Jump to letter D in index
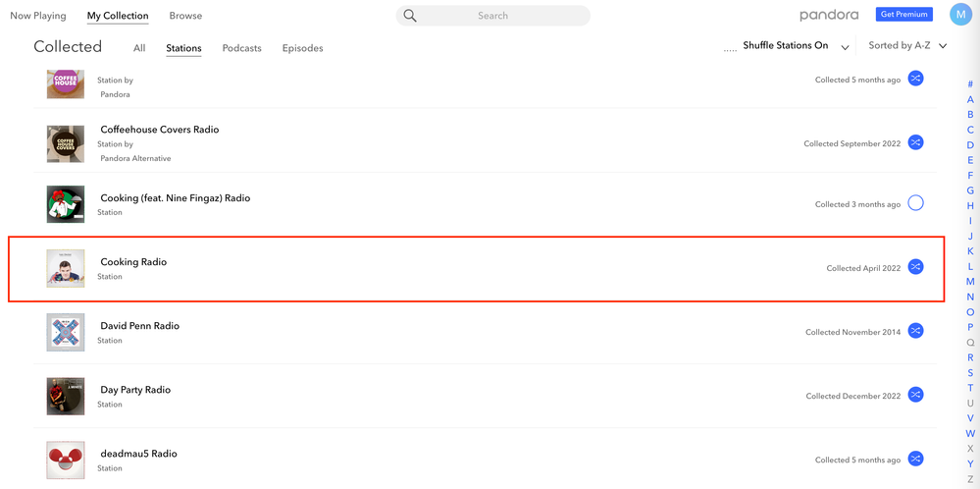Viewport: 980px width, 489px height. [x=970, y=144]
